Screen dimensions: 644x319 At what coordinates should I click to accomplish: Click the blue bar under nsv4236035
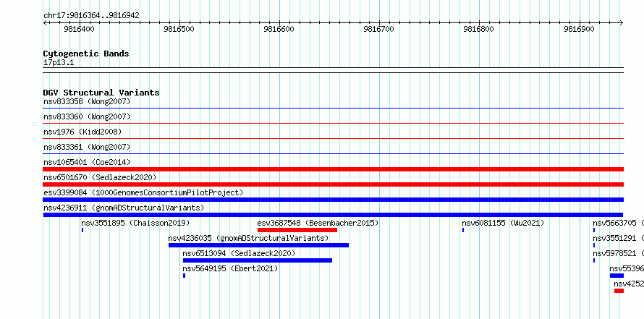coord(259,245)
